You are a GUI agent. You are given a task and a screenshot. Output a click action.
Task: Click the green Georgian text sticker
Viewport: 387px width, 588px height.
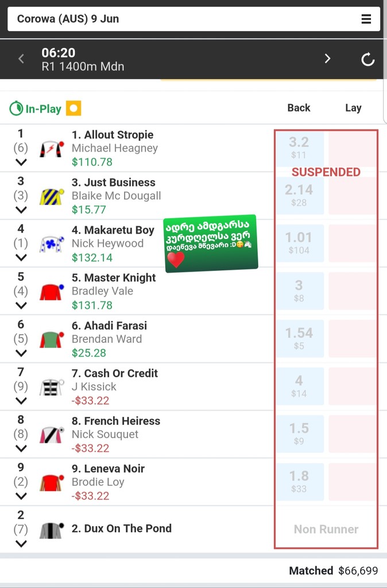click(211, 243)
